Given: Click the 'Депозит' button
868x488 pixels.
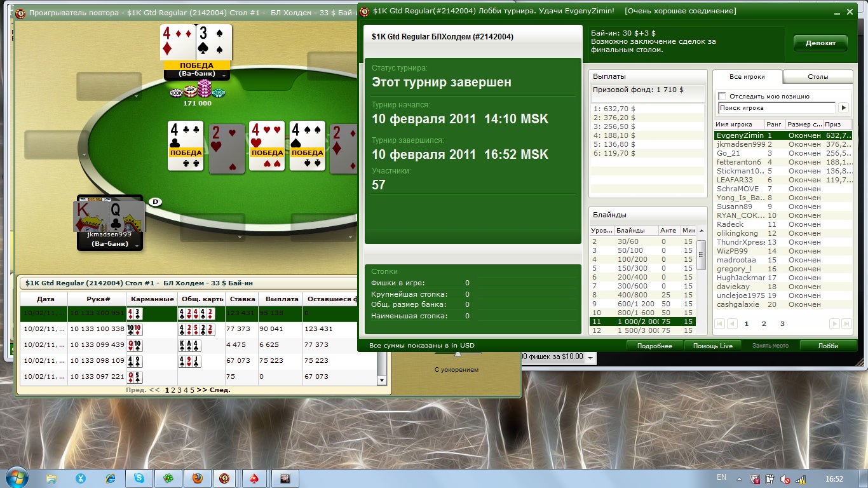Looking at the screenshot, I should [x=820, y=43].
